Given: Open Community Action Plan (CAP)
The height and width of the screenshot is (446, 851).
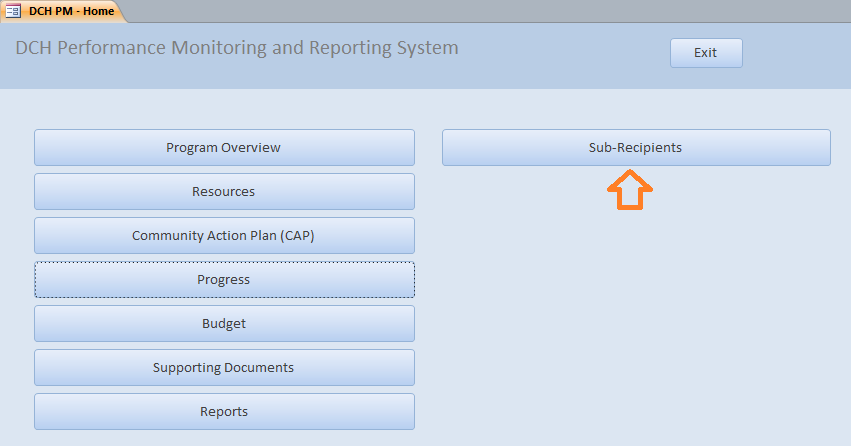Looking at the screenshot, I should [224, 235].
